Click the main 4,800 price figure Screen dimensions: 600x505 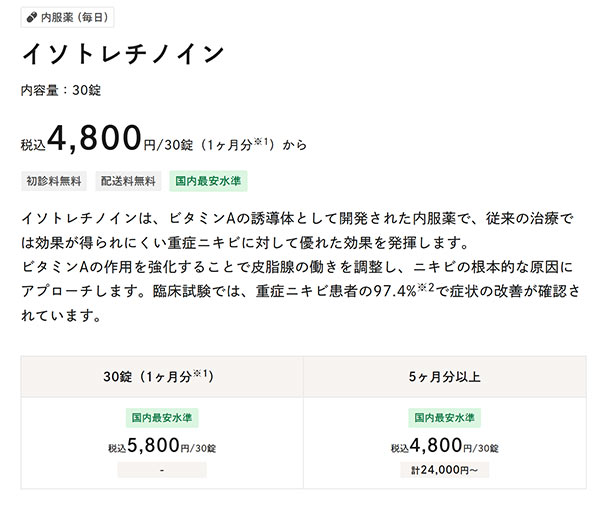[x=94, y=137]
